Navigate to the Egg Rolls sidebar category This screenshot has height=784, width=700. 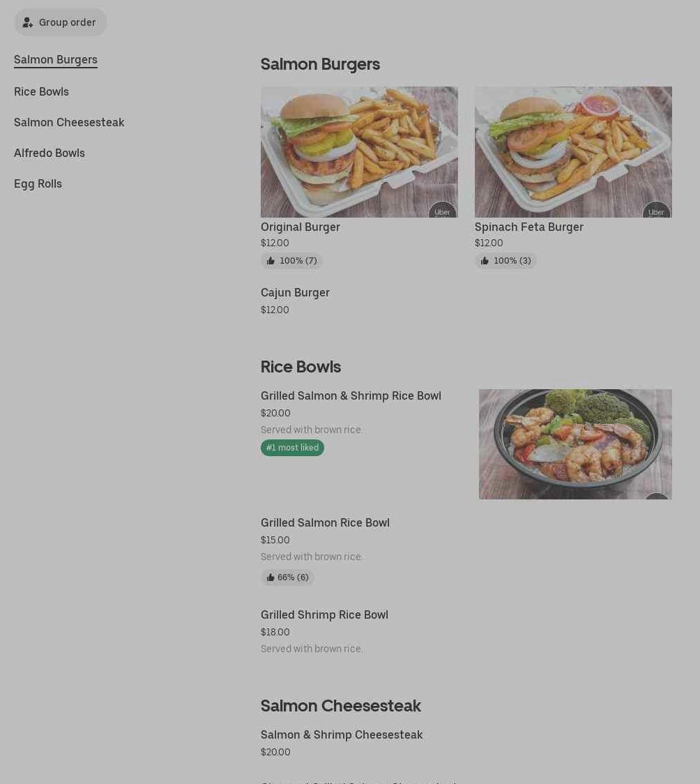(x=38, y=184)
